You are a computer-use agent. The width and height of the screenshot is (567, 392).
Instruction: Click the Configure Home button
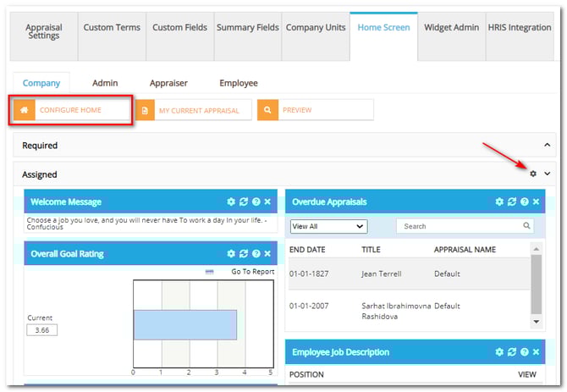pyautogui.click(x=72, y=111)
